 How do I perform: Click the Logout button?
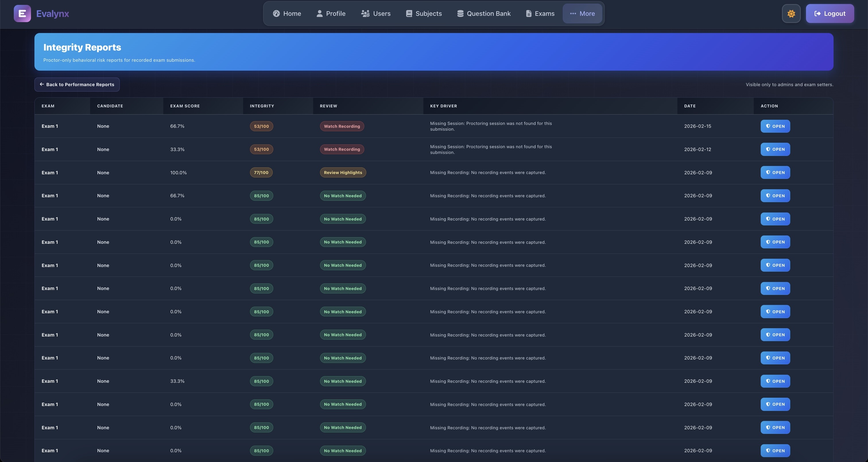point(830,13)
